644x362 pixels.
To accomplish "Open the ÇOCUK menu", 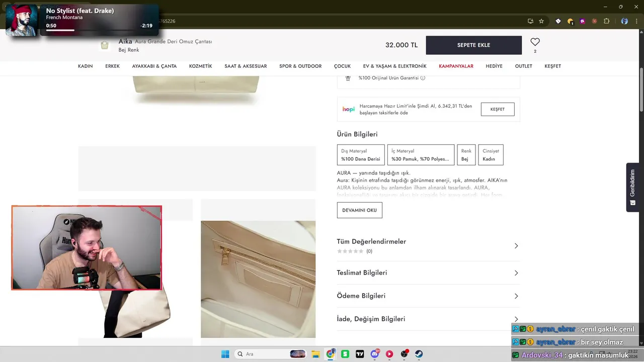I will [x=342, y=66].
